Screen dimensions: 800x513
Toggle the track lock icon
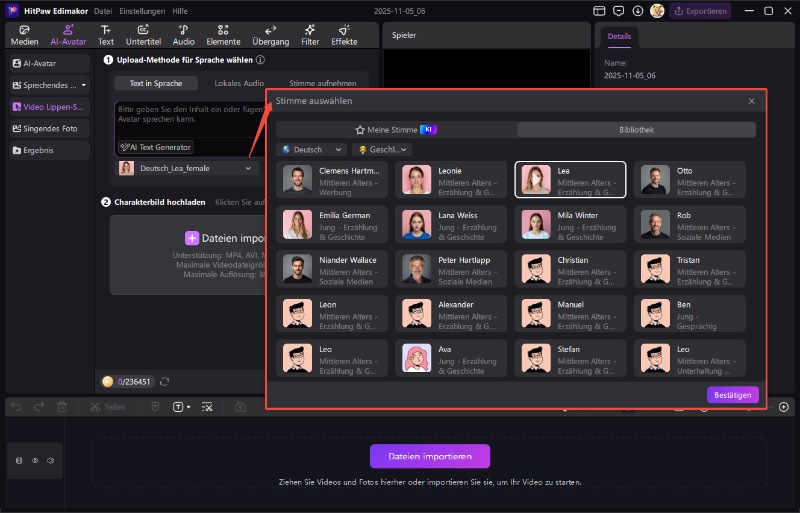coord(19,461)
